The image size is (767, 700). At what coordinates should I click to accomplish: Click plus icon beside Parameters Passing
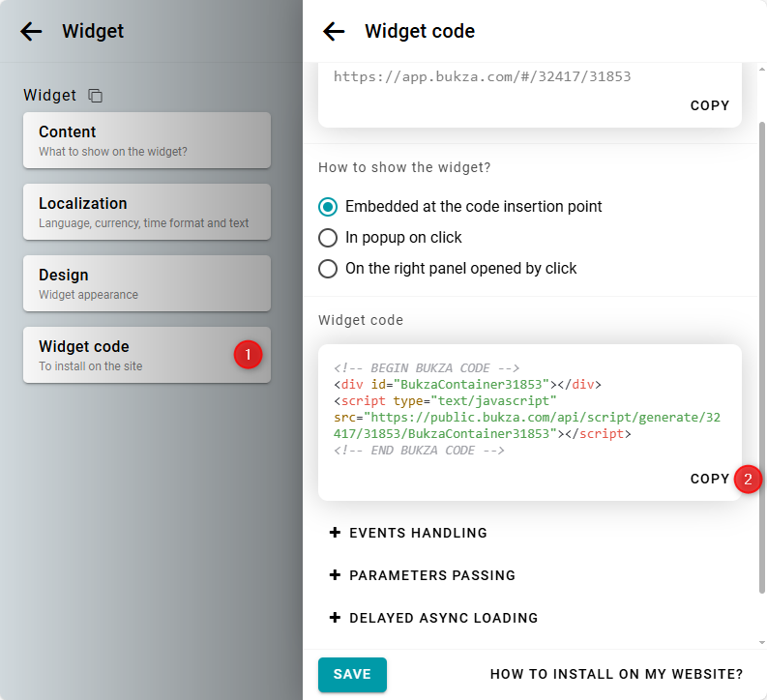[336, 575]
